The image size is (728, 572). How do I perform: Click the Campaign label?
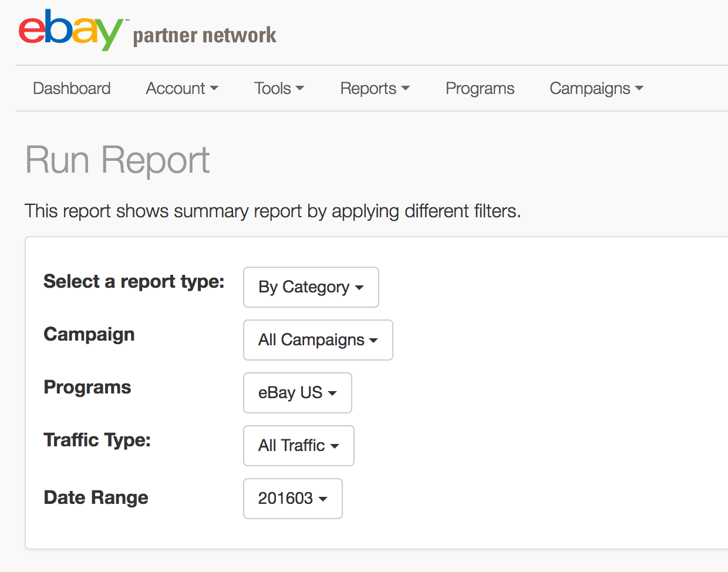(x=89, y=334)
